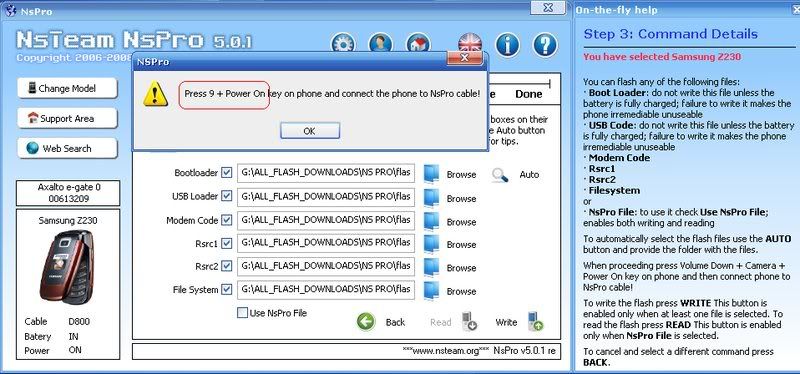Click the www.nsteam.org status text

[446, 351]
